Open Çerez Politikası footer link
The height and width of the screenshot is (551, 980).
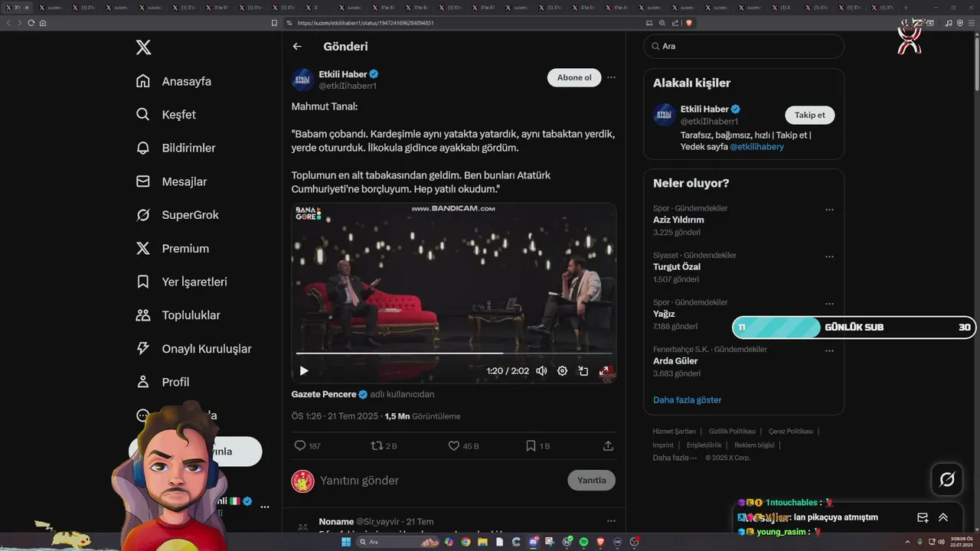tap(791, 432)
